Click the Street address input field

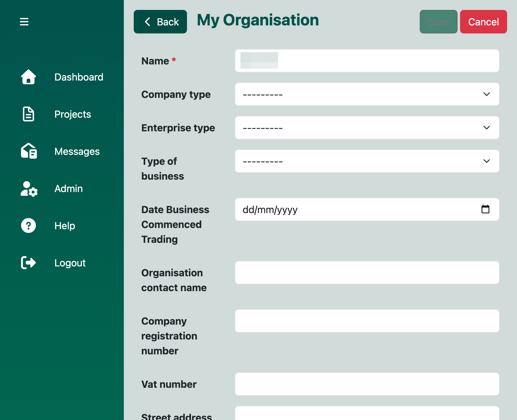click(x=367, y=413)
